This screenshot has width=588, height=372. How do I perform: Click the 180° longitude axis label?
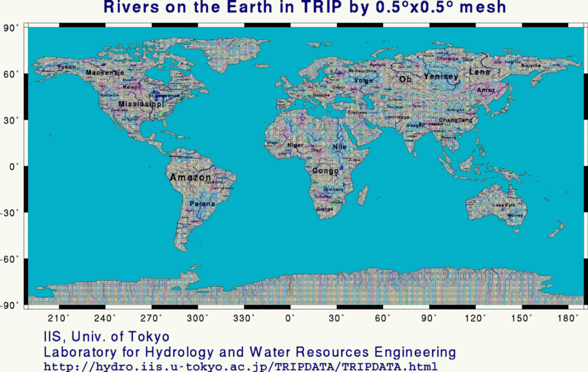(569, 318)
